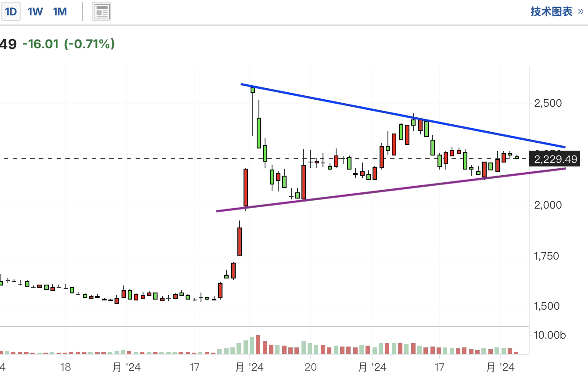This screenshot has height=383, width=588.
Task: Open the chart layout table icon
Action: click(101, 12)
